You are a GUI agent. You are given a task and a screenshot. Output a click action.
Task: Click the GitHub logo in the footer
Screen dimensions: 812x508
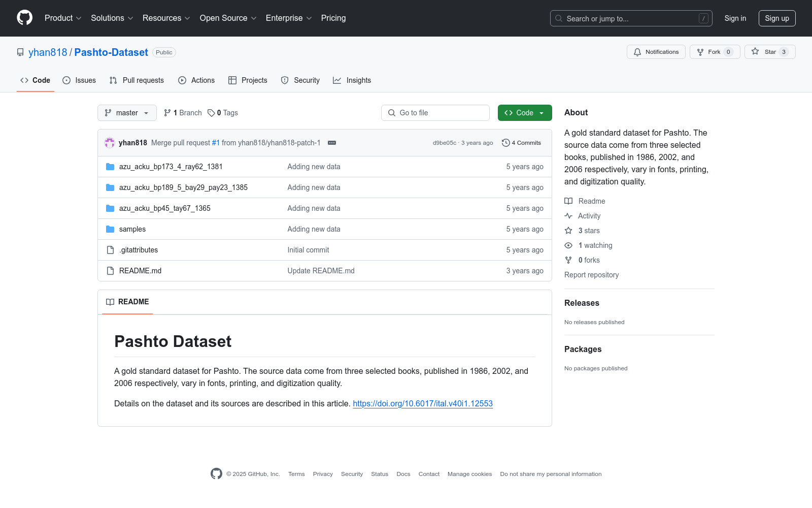pyautogui.click(x=216, y=474)
